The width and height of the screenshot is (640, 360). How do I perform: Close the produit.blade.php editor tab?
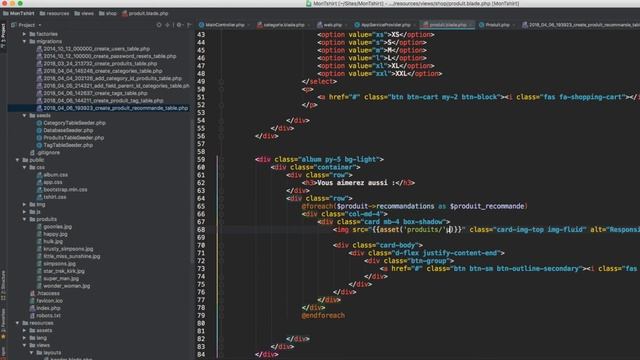(471, 25)
